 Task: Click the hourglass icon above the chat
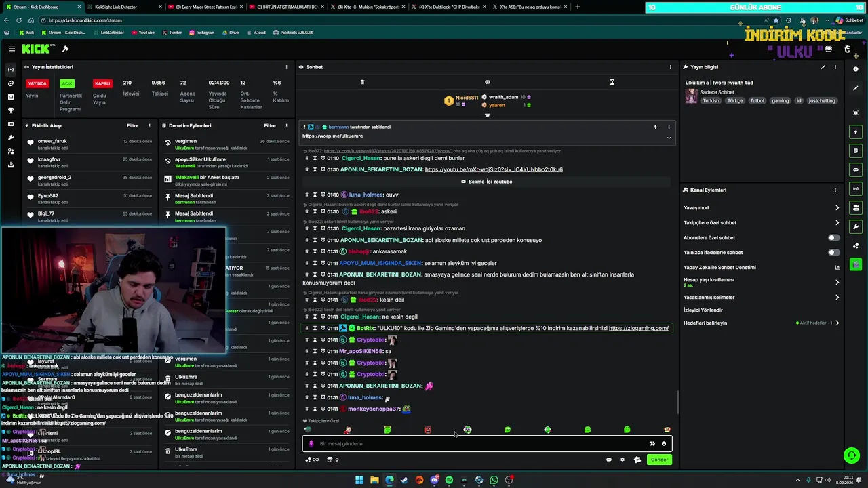pos(612,82)
